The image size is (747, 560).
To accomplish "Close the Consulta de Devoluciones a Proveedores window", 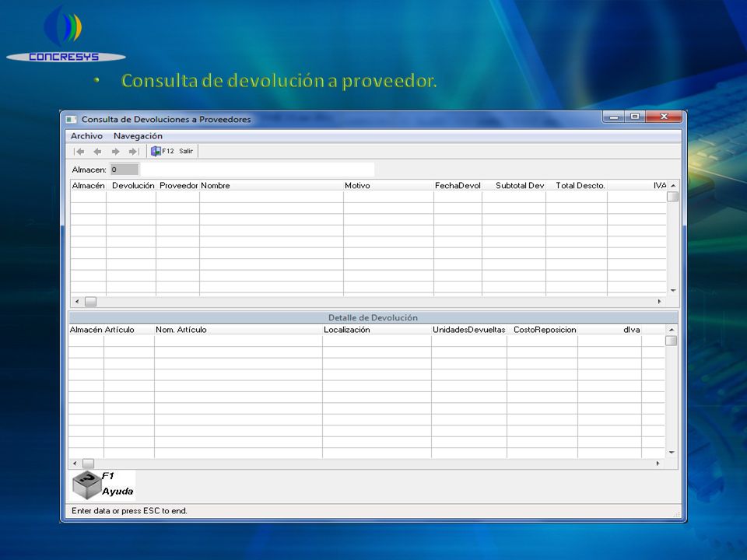I will tap(664, 117).
